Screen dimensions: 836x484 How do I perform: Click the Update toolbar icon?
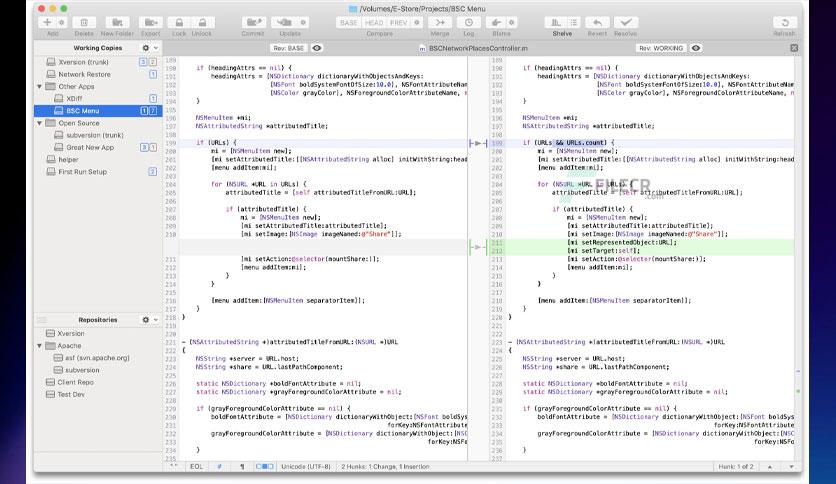284,22
